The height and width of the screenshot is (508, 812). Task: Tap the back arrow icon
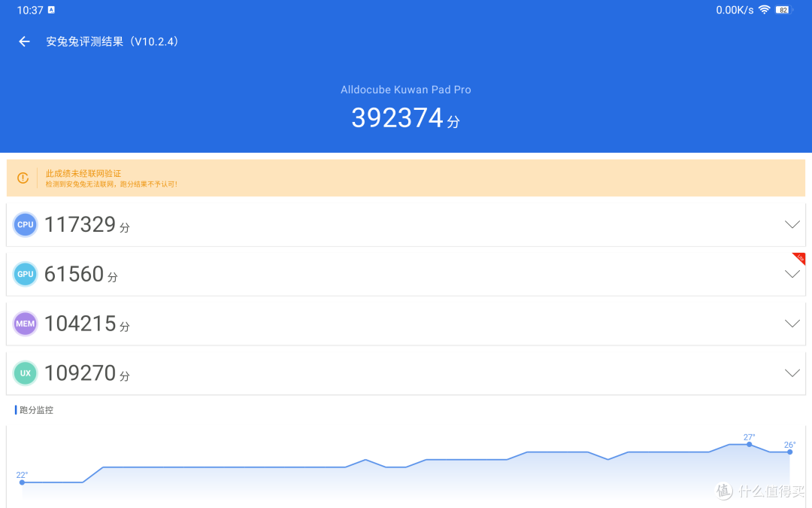coord(24,41)
